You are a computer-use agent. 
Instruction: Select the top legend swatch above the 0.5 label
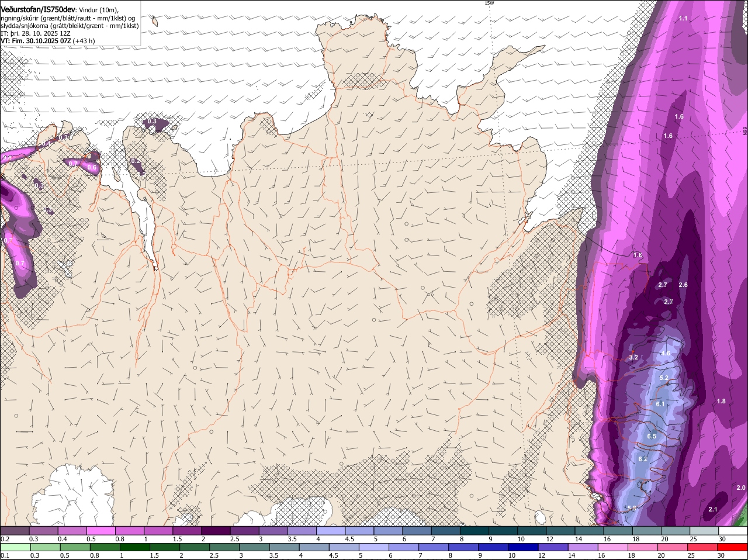[101, 530]
